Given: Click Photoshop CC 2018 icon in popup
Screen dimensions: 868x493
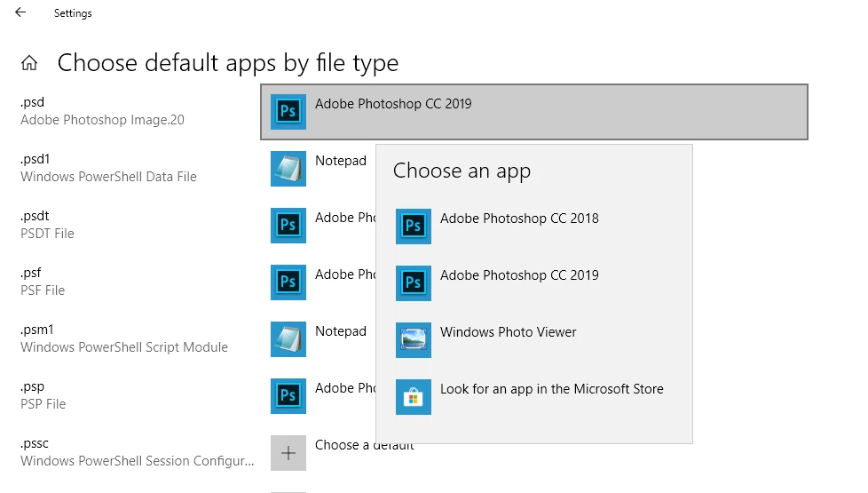Looking at the screenshot, I should pos(414,226).
